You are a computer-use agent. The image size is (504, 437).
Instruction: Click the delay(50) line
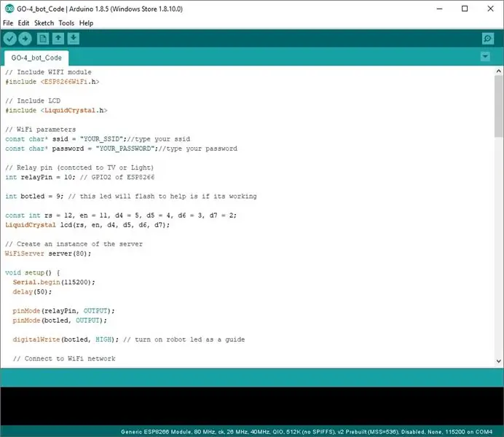point(32,292)
